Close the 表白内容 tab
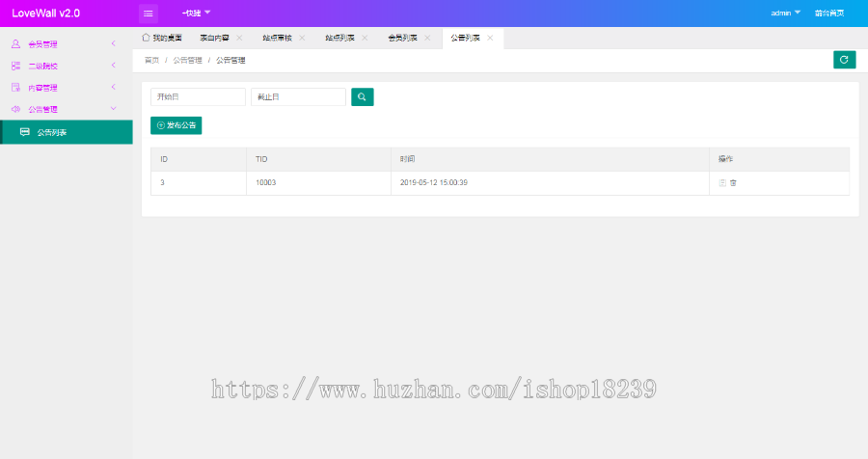 pos(239,38)
